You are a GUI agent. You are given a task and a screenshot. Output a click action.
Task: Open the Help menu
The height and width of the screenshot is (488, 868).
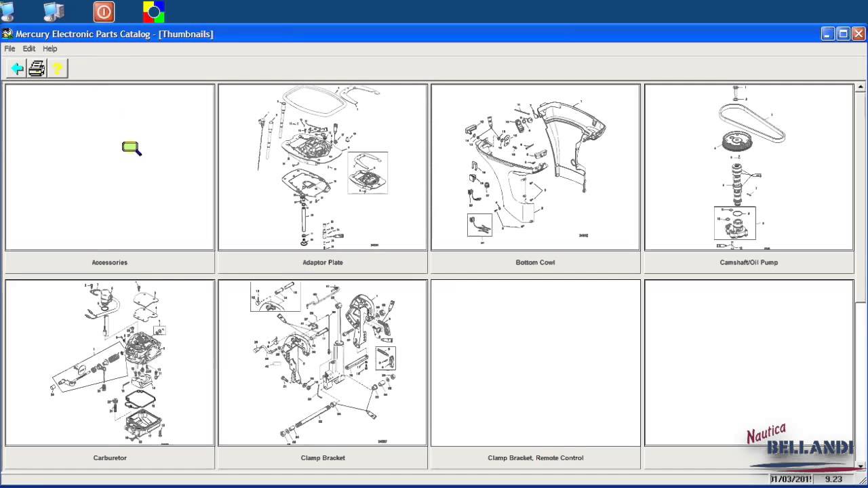click(x=50, y=49)
